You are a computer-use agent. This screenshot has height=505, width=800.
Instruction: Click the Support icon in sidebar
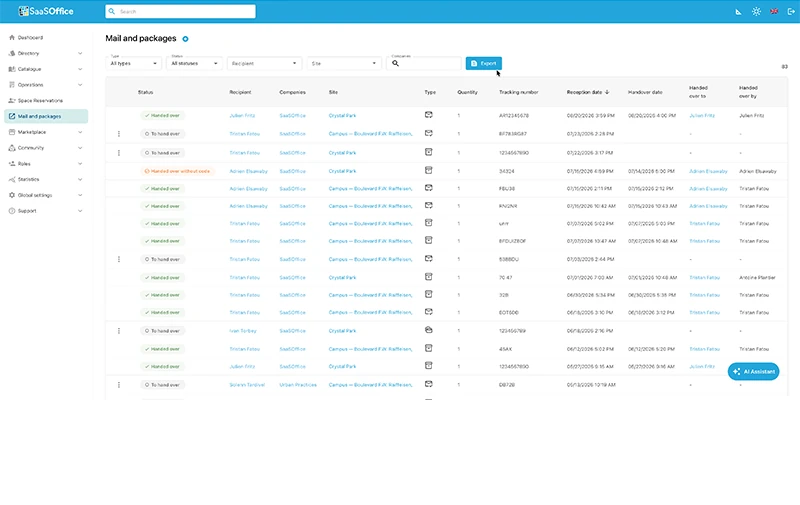(x=12, y=211)
